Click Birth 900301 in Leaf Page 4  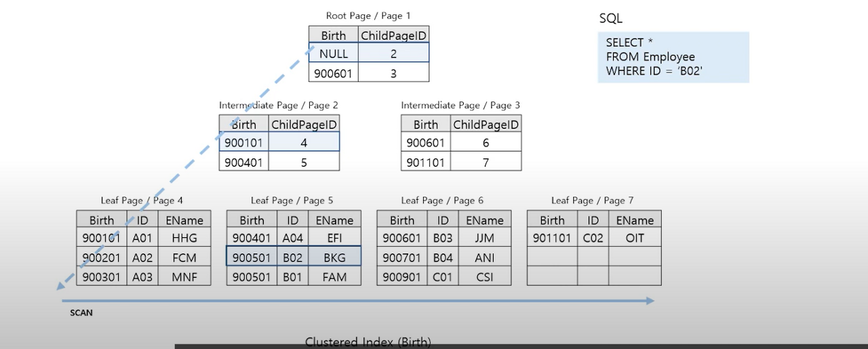(102, 276)
